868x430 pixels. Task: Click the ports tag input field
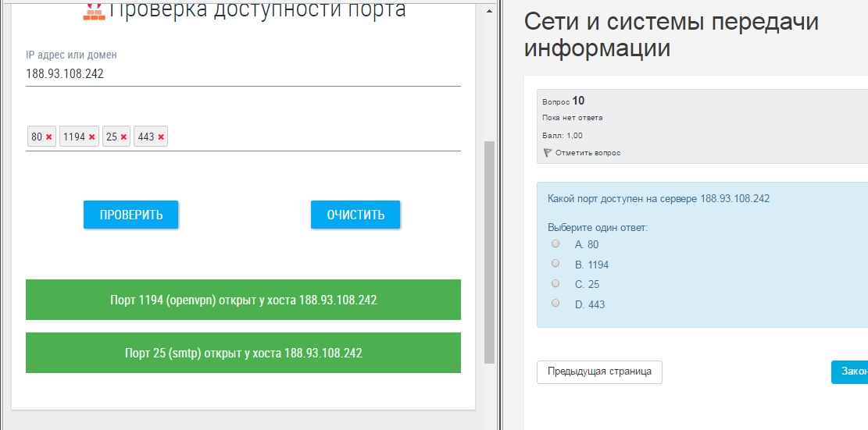click(x=243, y=137)
